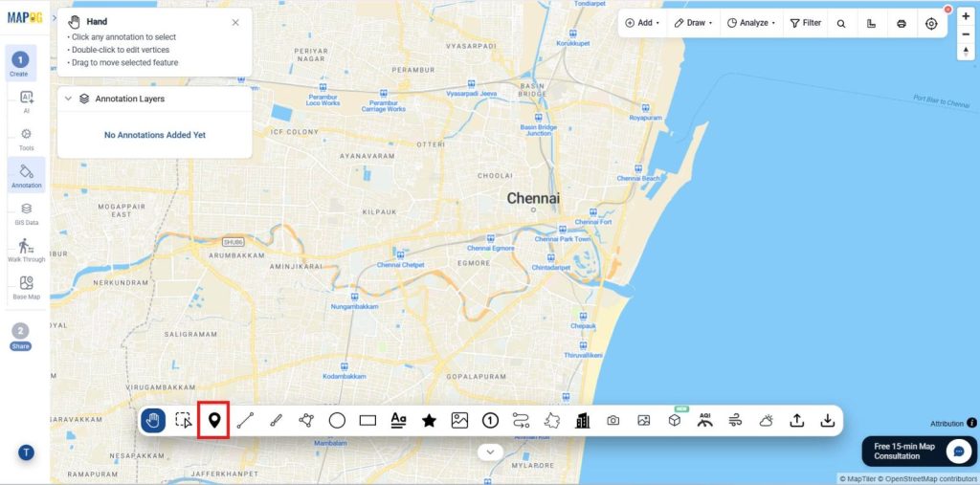980x485 pixels.
Task: Click the Filter button
Action: (806, 23)
